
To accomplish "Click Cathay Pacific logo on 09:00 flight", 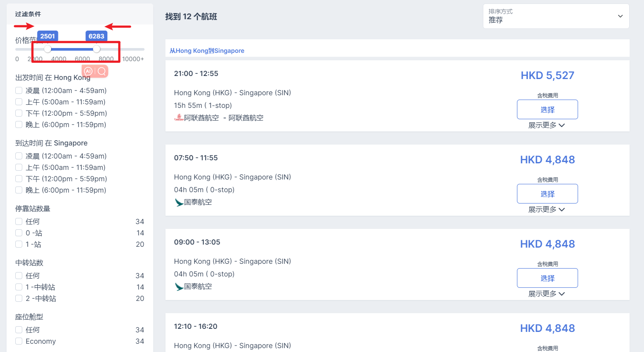I will click(x=179, y=286).
